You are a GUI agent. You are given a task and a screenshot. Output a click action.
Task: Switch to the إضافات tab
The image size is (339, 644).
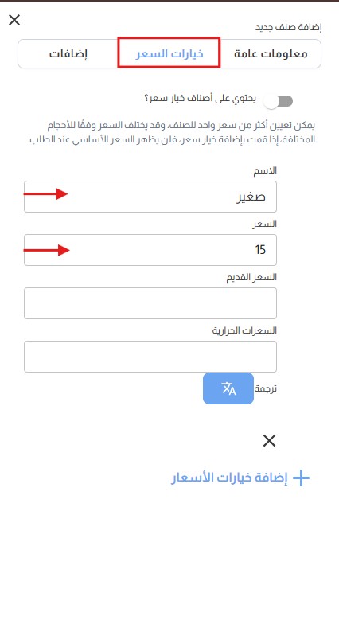point(68,54)
